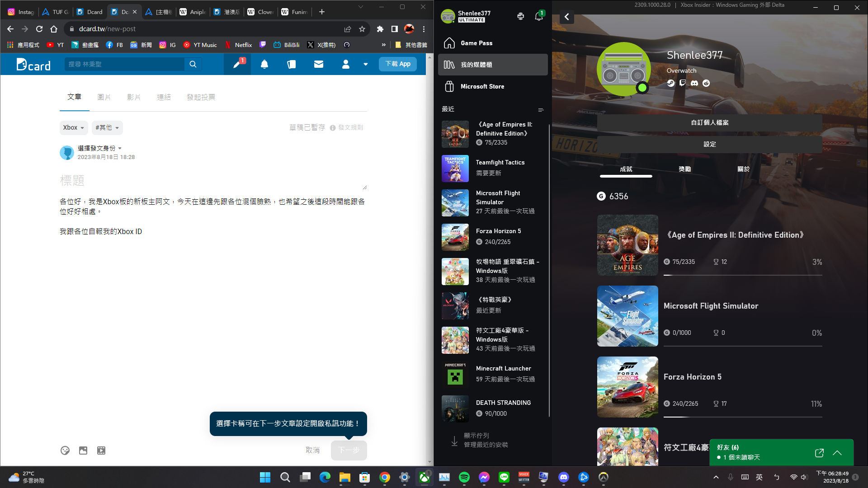The height and width of the screenshot is (488, 868).
Task: Open Spotify from the taskbar
Action: coord(464,477)
